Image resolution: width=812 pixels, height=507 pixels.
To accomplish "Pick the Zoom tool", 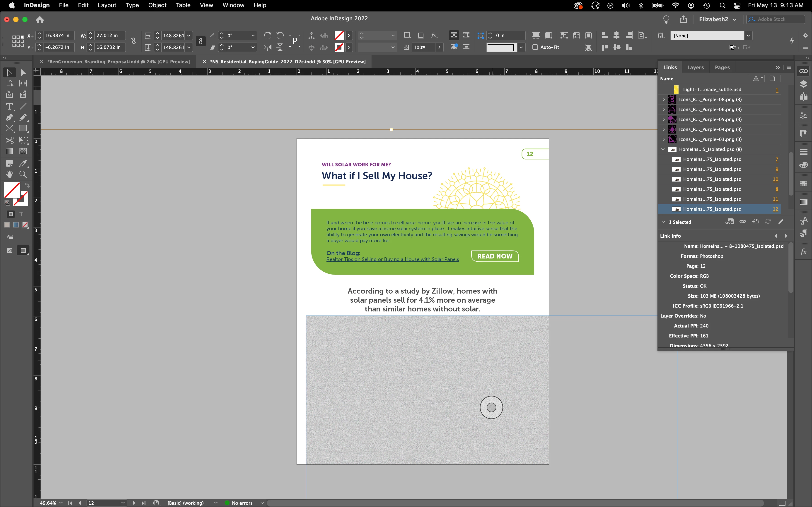I will [x=23, y=174].
